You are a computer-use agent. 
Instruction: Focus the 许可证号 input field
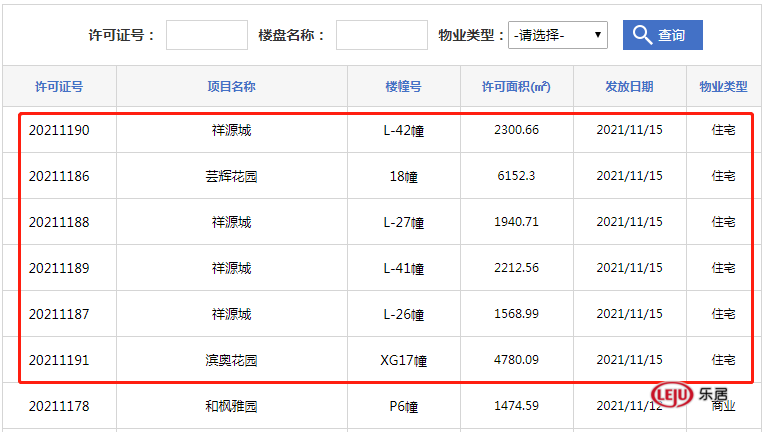207,35
